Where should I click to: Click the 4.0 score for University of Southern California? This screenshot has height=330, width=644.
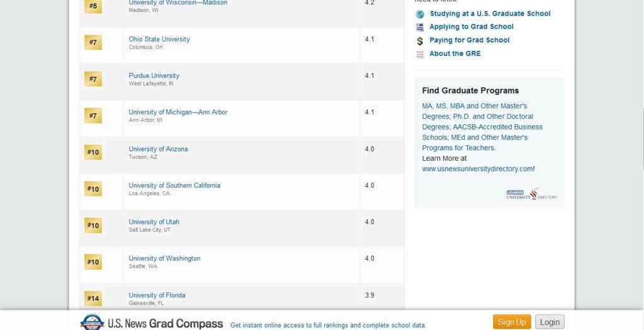(370, 185)
